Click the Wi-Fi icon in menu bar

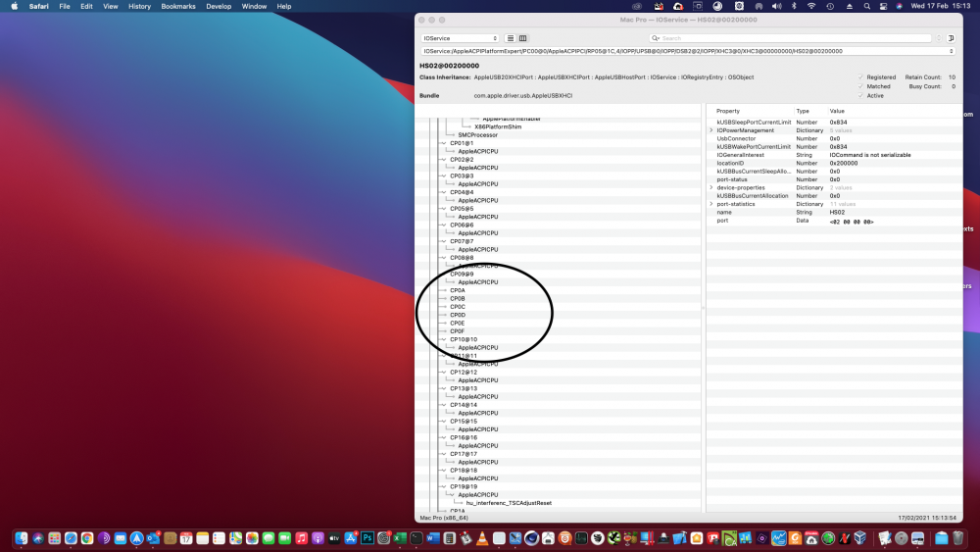(811, 6)
